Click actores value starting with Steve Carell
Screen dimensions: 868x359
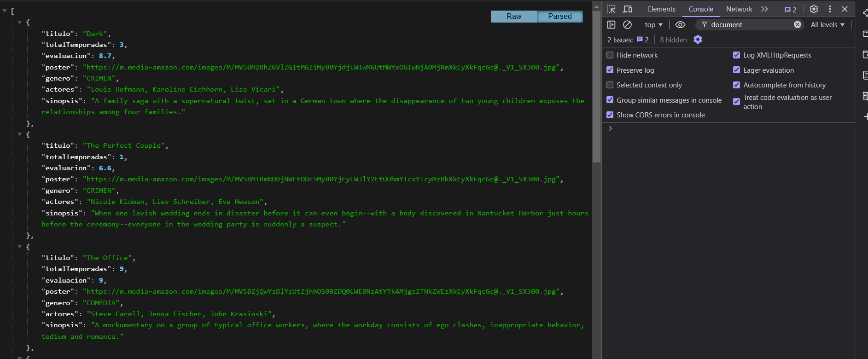coord(179,314)
